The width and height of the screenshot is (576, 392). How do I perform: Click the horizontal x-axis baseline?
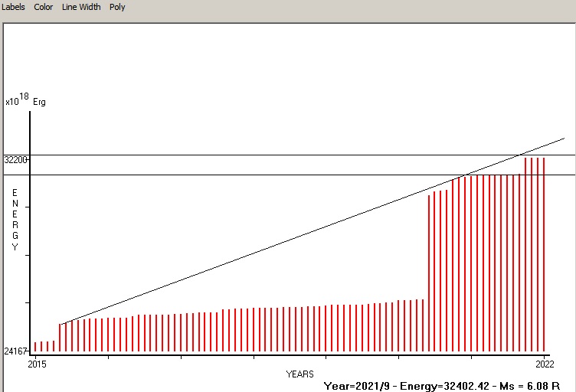pyautogui.click(x=291, y=354)
